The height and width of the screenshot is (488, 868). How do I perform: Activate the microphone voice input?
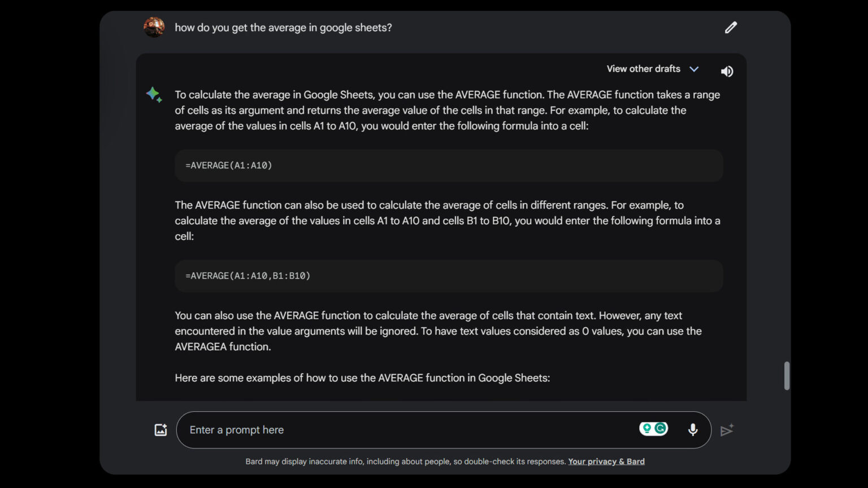coord(692,430)
